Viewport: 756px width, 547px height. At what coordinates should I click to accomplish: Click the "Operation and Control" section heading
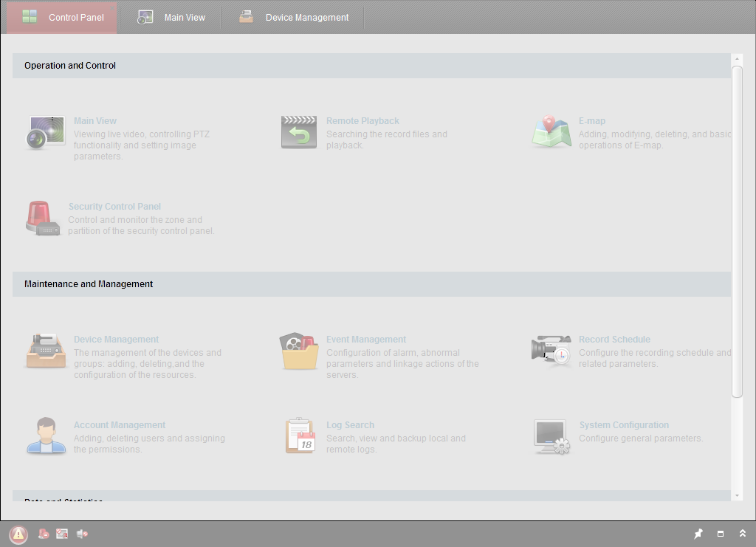[70, 66]
